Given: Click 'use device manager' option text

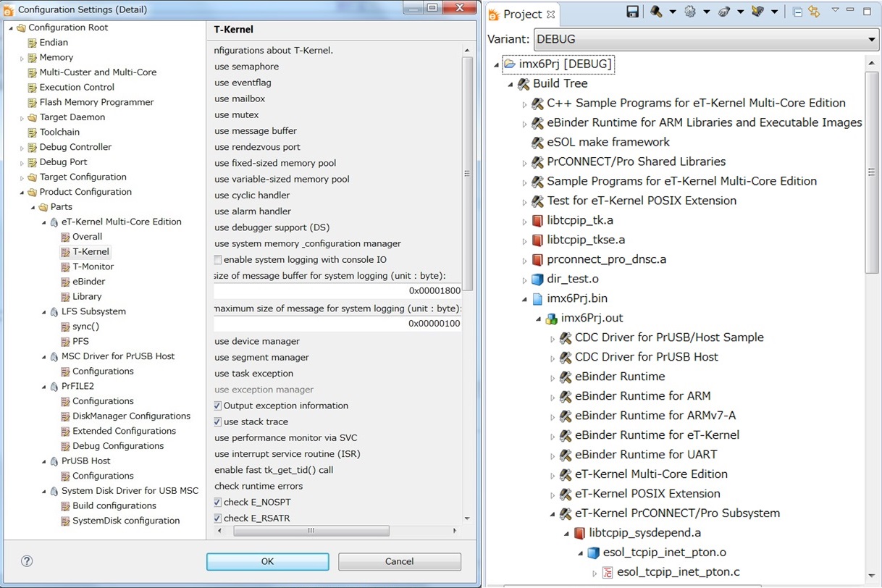Looking at the screenshot, I should 257,342.
